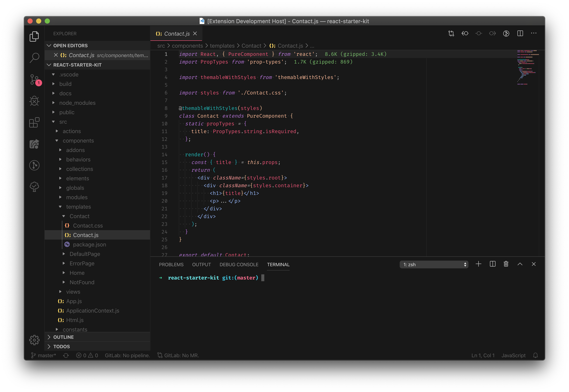Viewport: 569px width, 392px height.
Task: Split the terminal panel
Action: pos(492,264)
